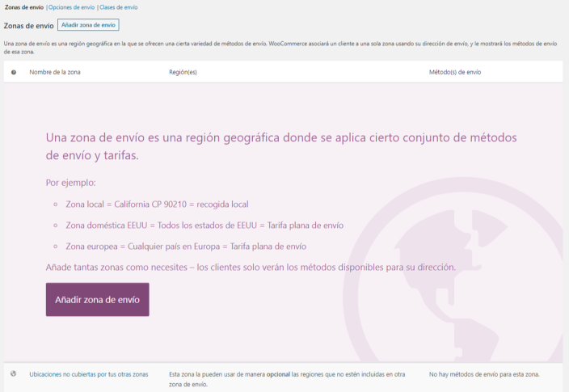Switch to Clases de envío tab
The width and height of the screenshot is (569, 392).
point(119,7)
